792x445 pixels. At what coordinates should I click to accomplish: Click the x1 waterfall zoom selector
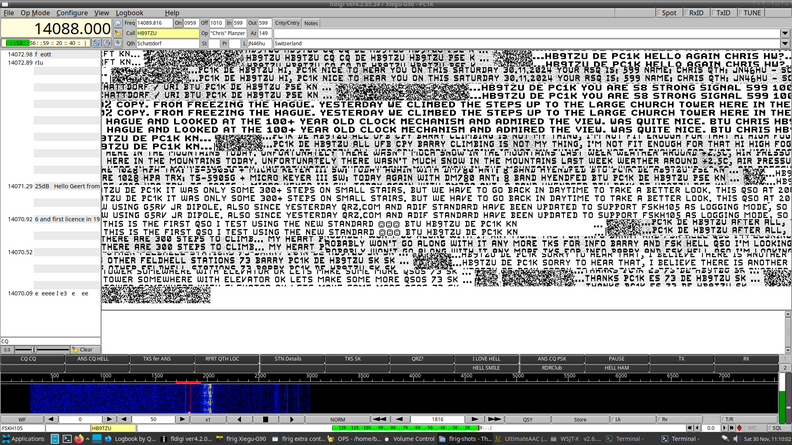tap(208, 419)
